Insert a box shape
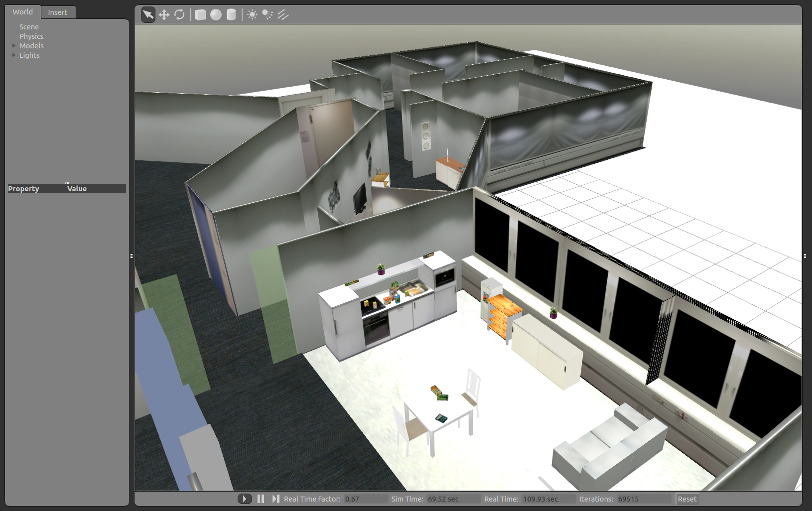 tap(200, 15)
